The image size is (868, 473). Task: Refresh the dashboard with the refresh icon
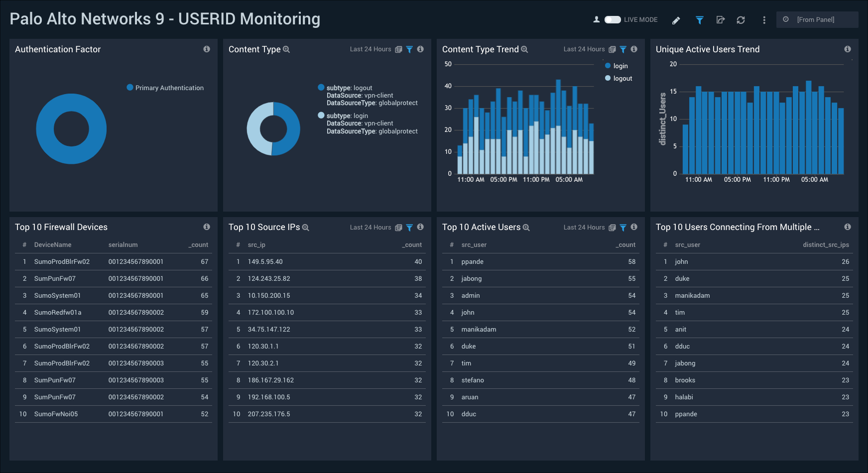[741, 20]
